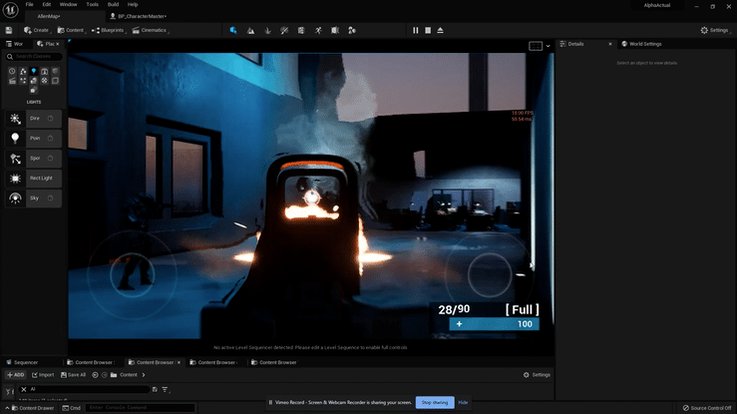
Task: Open the Create dropdown in toolbar
Action: (x=37, y=30)
